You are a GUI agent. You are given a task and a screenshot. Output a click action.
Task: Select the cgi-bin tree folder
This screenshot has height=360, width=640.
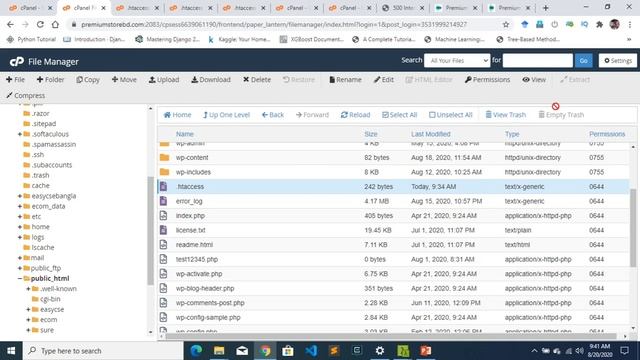[x=50, y=299]
